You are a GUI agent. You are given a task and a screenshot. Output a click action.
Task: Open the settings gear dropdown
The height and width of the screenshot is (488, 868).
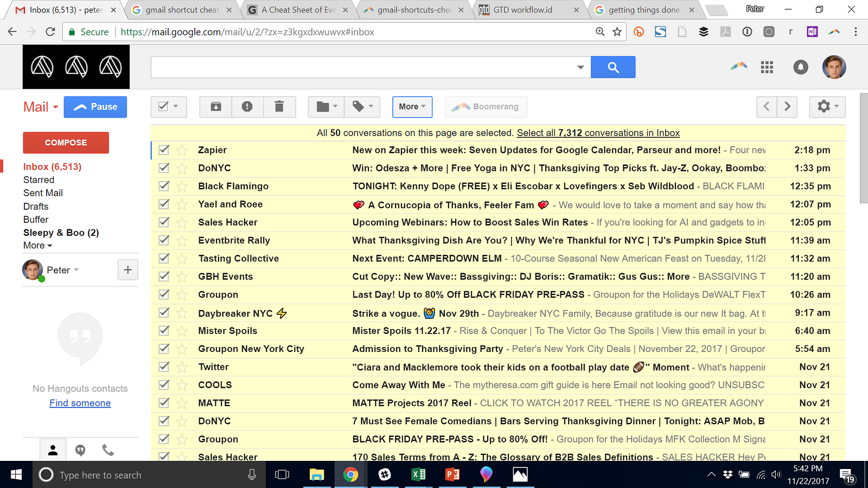click(827, 107)
